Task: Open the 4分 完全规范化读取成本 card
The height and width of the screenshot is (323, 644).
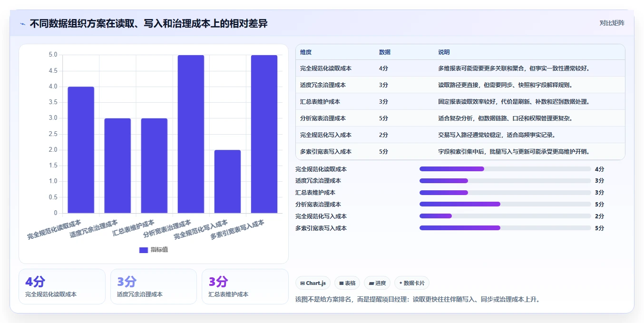Action: click(62, 286)
